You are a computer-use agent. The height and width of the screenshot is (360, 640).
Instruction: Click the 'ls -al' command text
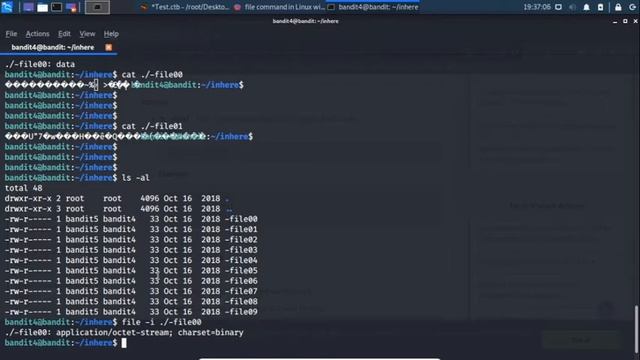tap(136, 178)
